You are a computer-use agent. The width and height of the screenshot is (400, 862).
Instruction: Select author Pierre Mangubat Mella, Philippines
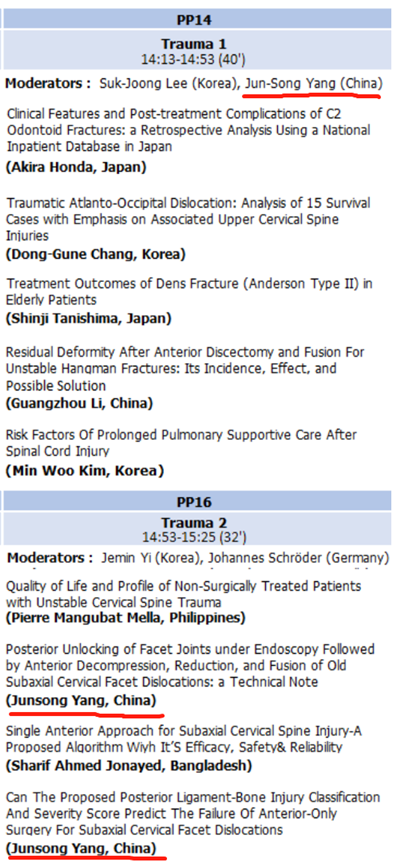point(125,618)
